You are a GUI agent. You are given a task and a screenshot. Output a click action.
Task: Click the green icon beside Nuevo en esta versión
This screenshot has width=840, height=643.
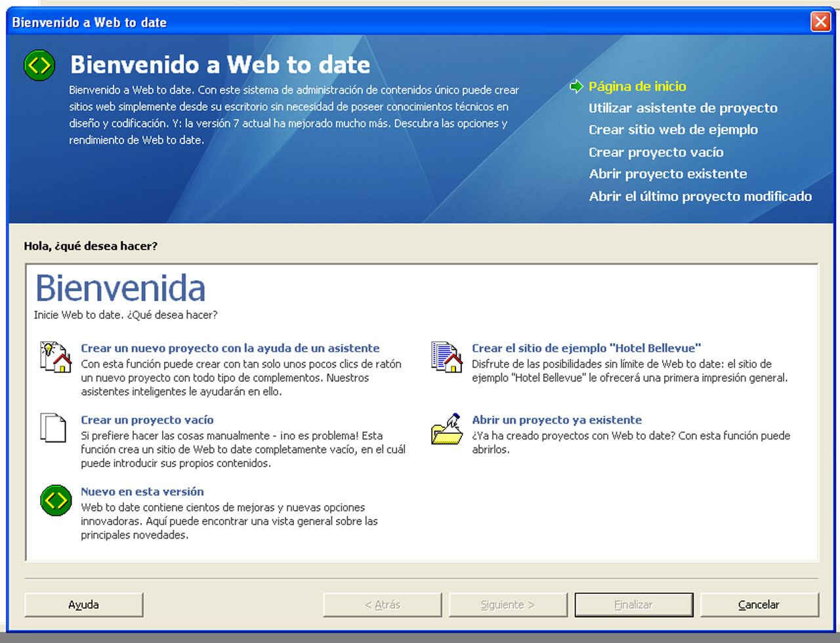[56, 500]
